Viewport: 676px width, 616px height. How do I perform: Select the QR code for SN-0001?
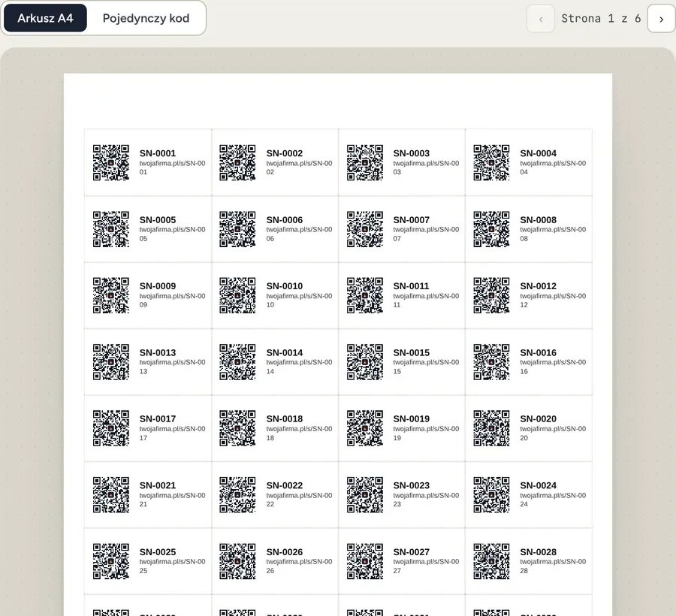tap(111, 162)
